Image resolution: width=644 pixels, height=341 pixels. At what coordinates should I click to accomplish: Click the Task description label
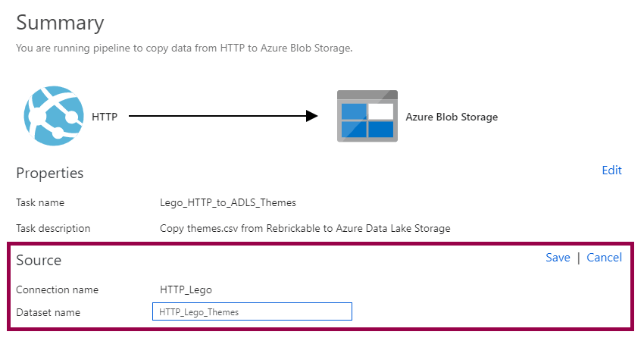[53, 228]
